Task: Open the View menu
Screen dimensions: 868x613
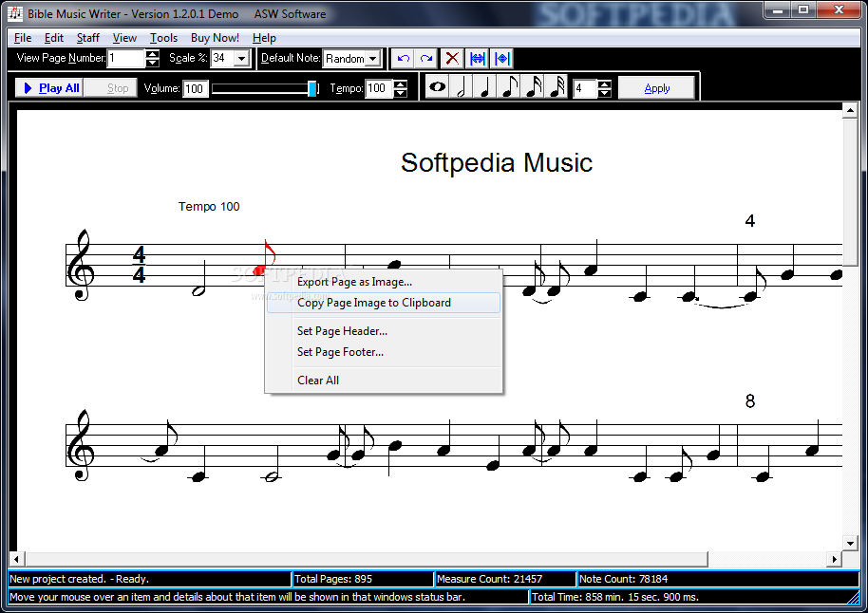Action: 124,38
